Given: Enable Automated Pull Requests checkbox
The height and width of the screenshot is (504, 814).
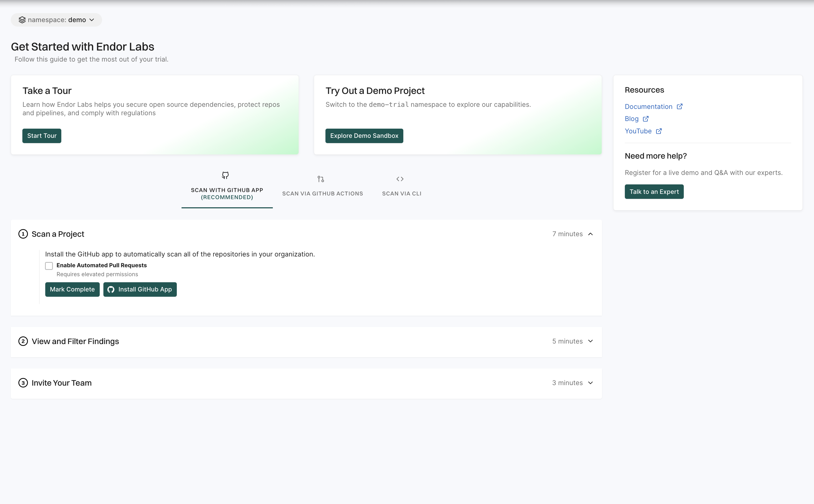Looking at the screenshot, I should [x=49, y=266].
